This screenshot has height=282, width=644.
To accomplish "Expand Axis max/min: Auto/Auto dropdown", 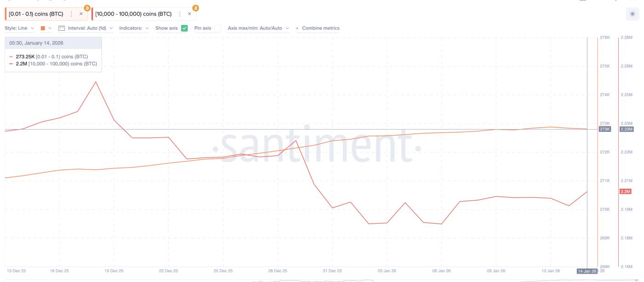I will tap(258, 28).
